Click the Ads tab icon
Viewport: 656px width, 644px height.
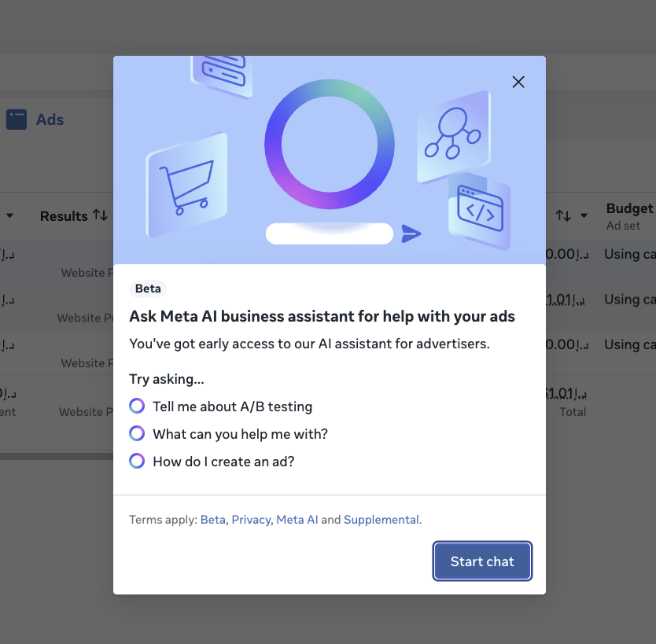click(17, 120)
